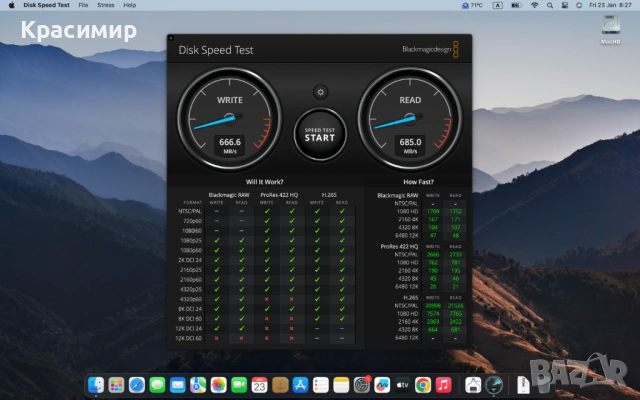Viewport: 640px width, 400px height.
Task: Open Control Center
Action: [x=564, y=5]
